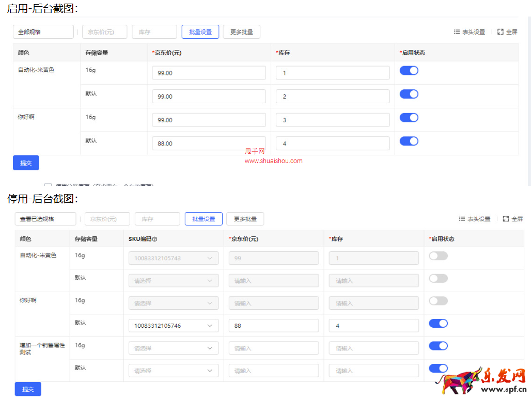The height and width of the screenshot is (400, 532).
Task: Focus the 京东价(元) batch field in bottom toolbar
Action: [107, 219]
